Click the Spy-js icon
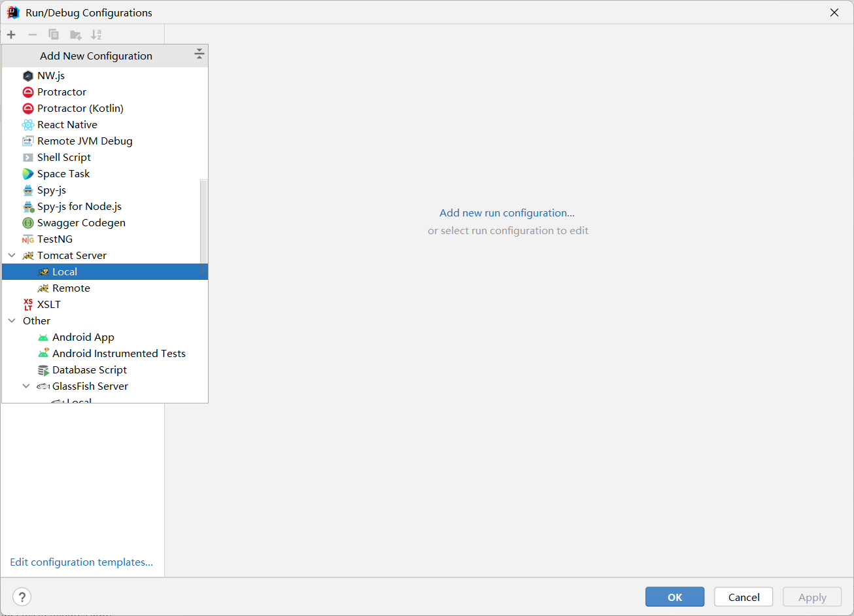Viewport: 854px width, 616px height. tap(27, 190)
